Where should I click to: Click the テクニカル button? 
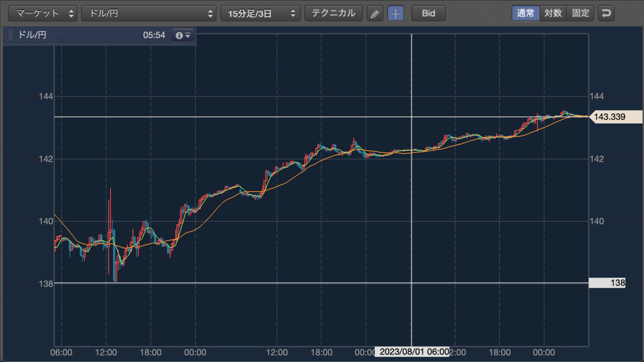pos(333,13)
